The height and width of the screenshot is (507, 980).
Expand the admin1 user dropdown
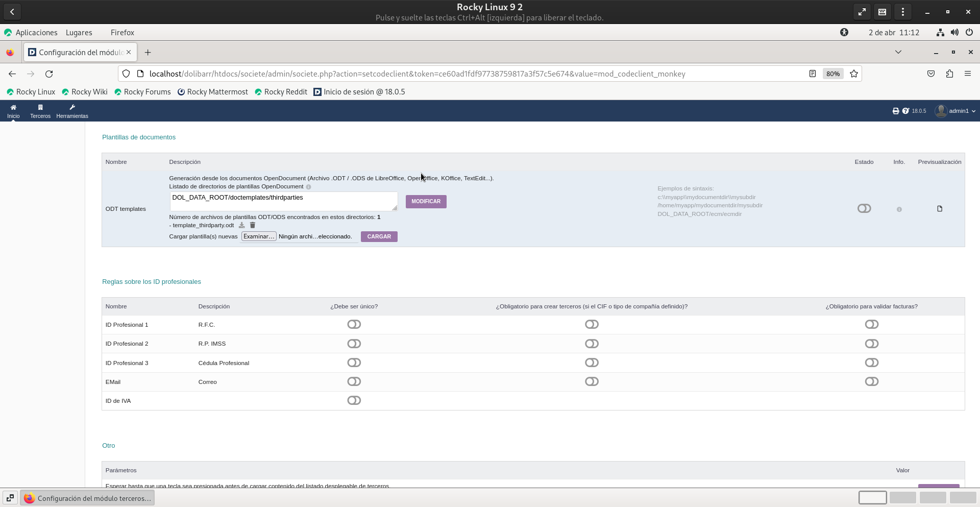click(955, 111)
